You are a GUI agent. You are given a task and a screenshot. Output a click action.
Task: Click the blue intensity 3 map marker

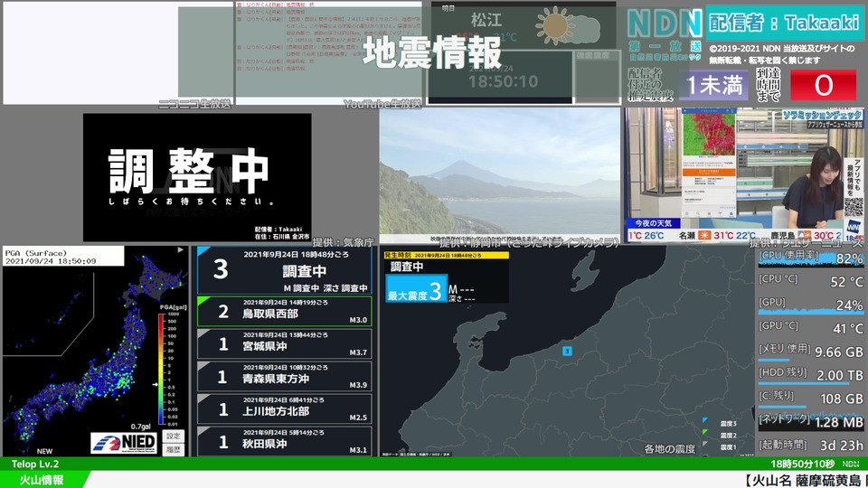click(567, 351)
